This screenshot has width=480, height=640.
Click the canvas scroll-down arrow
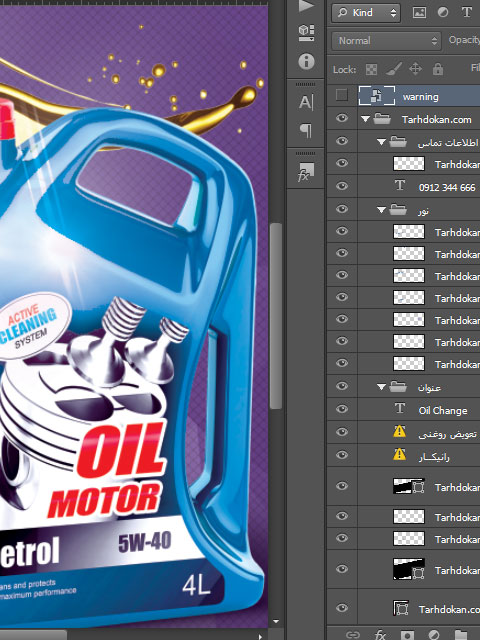coord(276,622)
